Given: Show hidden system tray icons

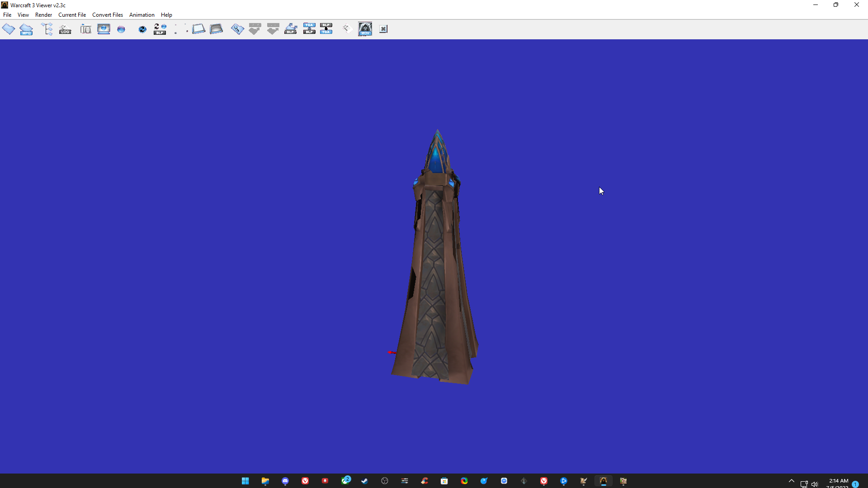Looking at the screenshot, I should coord(791,481).
